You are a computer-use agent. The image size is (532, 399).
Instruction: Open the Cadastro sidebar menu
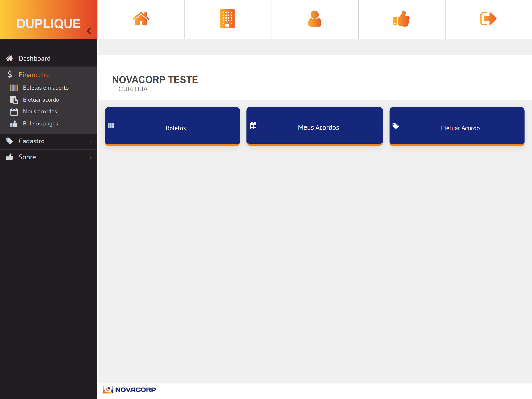coord(49,141)
